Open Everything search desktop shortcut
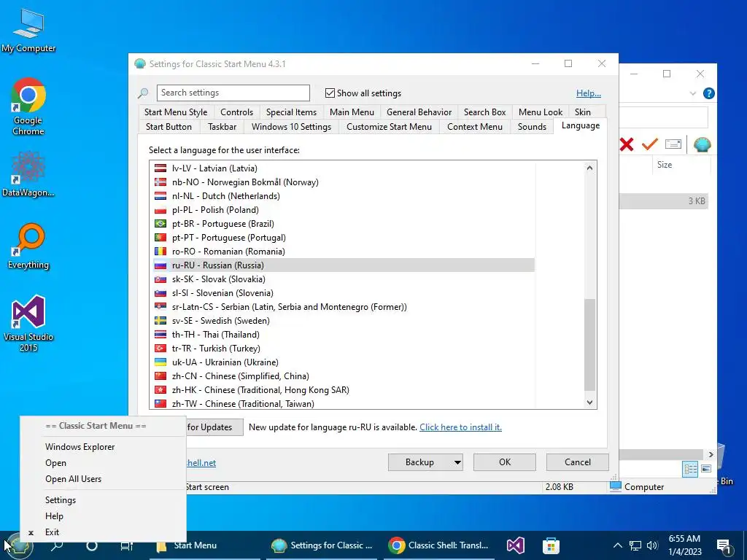 [28, 246]
